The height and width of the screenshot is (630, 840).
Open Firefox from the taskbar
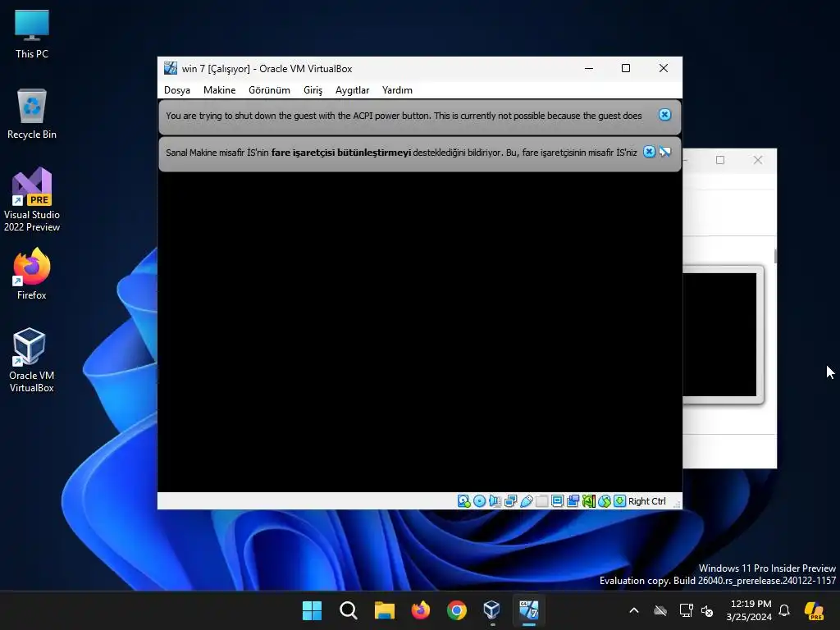click(x=421, y=610)
